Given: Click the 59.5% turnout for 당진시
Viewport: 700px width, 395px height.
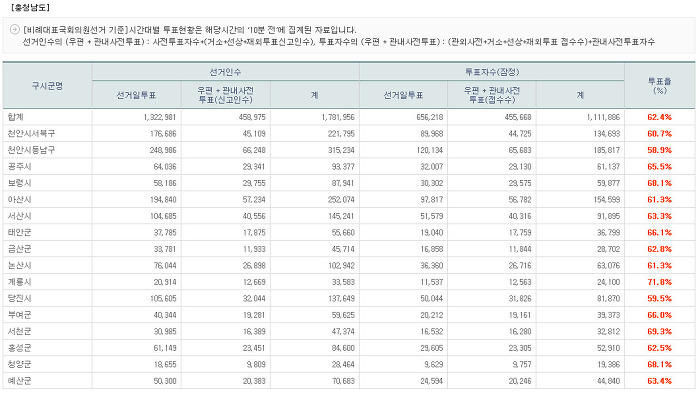Looking at the screenshot, I should [659, 299].
